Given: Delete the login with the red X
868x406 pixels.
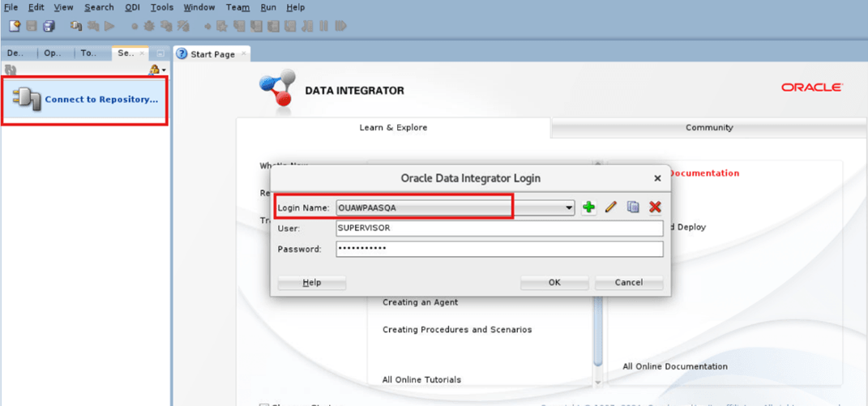Looking at the screenshot, I should click(x=656, y=207).
